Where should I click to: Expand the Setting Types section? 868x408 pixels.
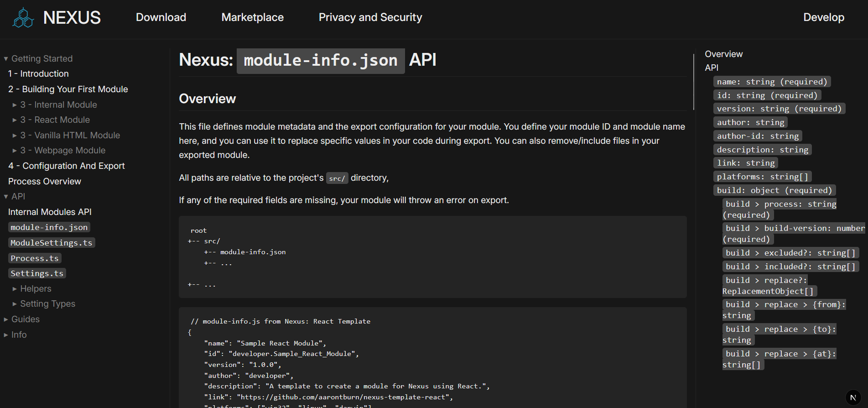coord(15,304)
